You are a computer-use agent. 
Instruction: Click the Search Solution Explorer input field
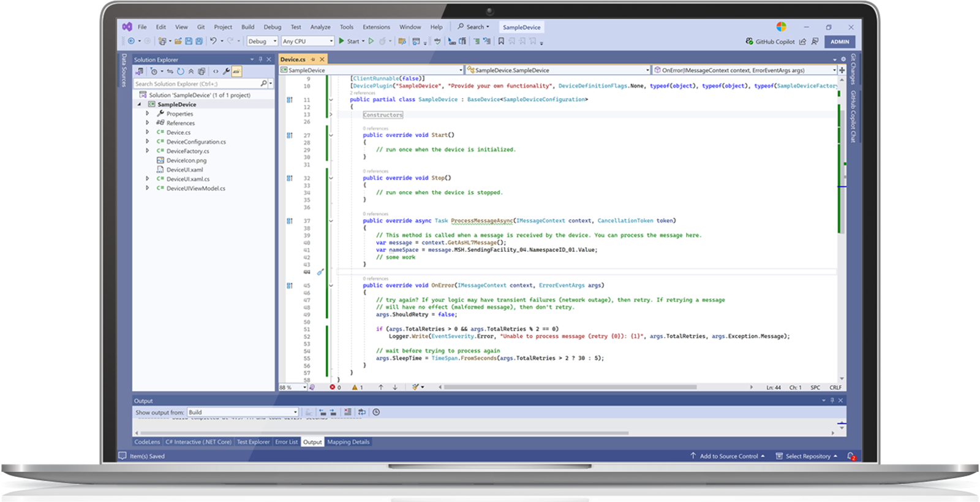pyautogui.click(x=197, y=83)
